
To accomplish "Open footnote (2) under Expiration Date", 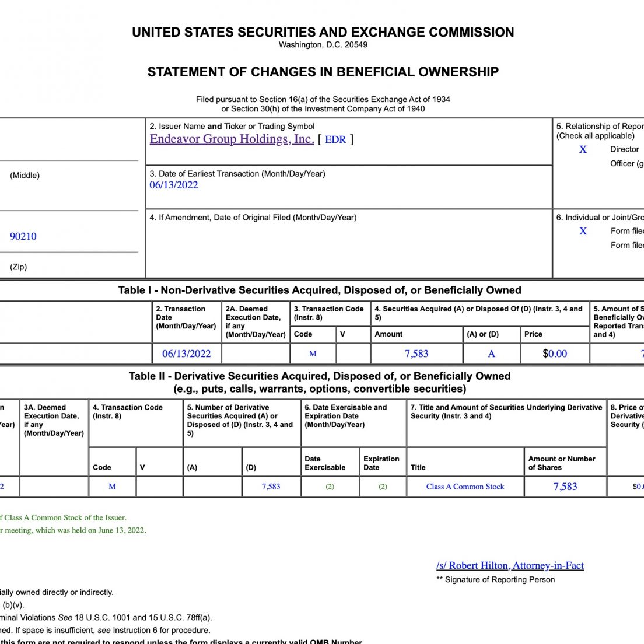I will click(383, 487).
